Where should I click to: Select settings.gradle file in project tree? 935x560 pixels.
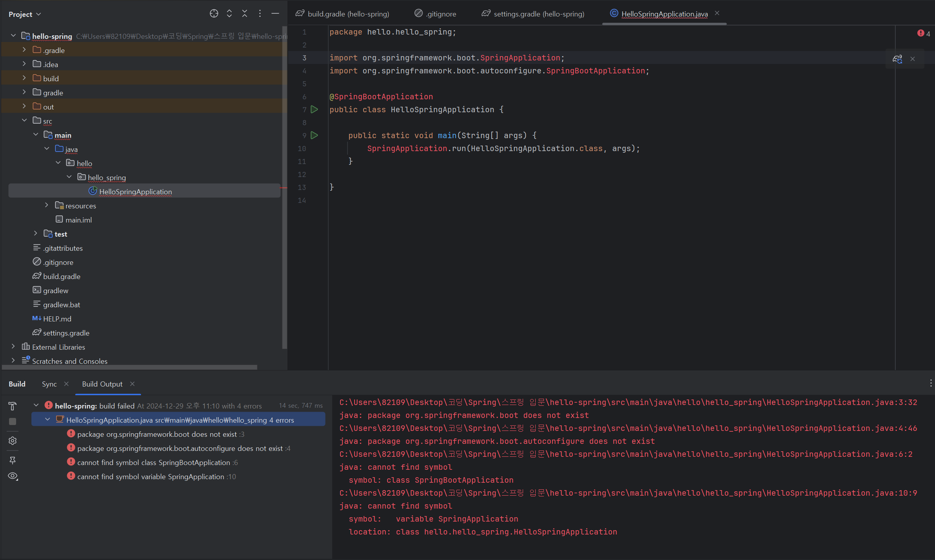[66, 333]
